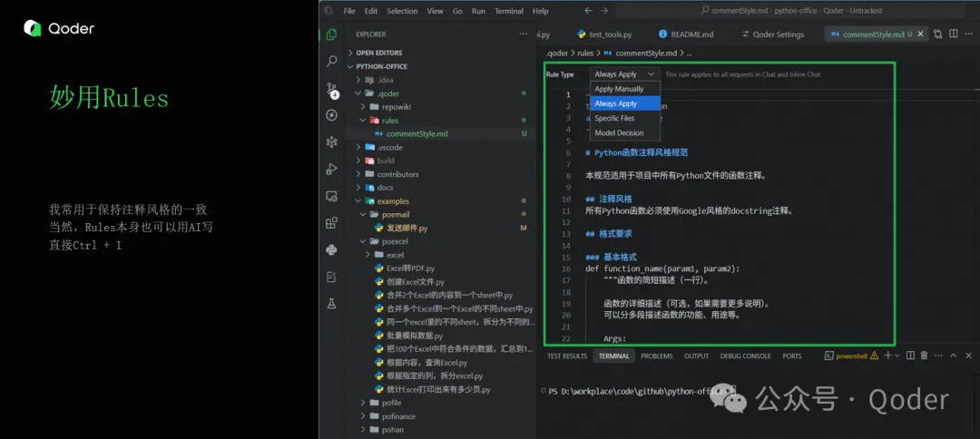Switch to DEBUG CONSOLE panel tab
The height and width of the screenshot is (439, 980).
pyautogui.click(x=745, y=356)
